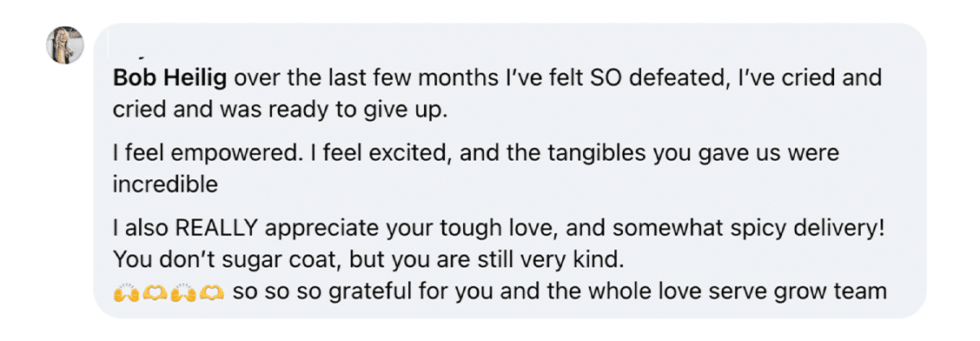Click the 'REALLY appreciate your tough love' line

coord(499,228)
